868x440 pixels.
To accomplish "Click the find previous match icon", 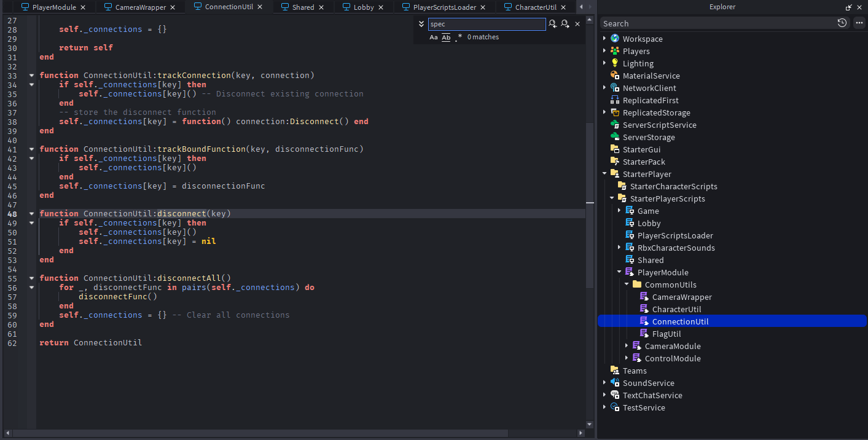I will tap(553, 24).
